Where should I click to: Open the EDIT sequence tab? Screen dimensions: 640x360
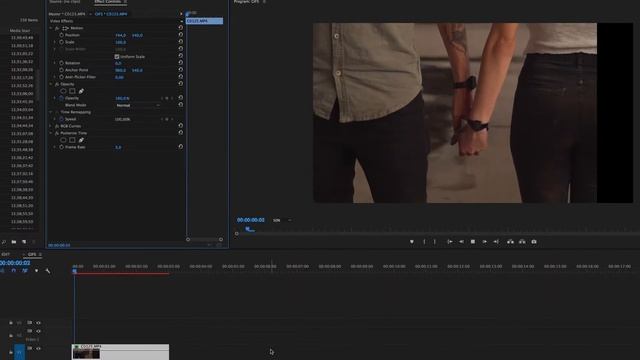click(x=6, y=254)
